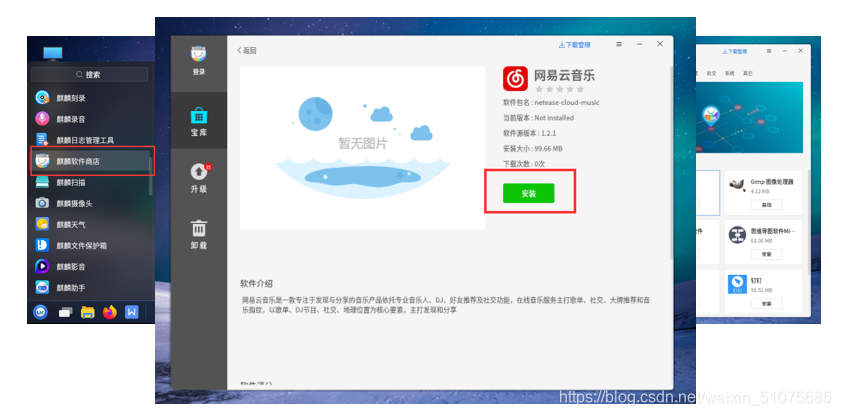Screen dimensions: 841x416
Task: Click the 钉钉 title text
Action: point(756,280)
